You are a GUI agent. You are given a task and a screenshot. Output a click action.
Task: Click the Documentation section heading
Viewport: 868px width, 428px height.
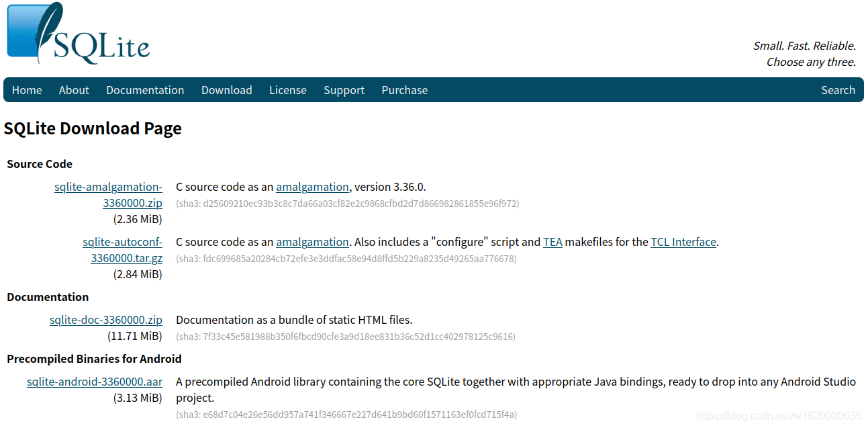click(48, 297)
